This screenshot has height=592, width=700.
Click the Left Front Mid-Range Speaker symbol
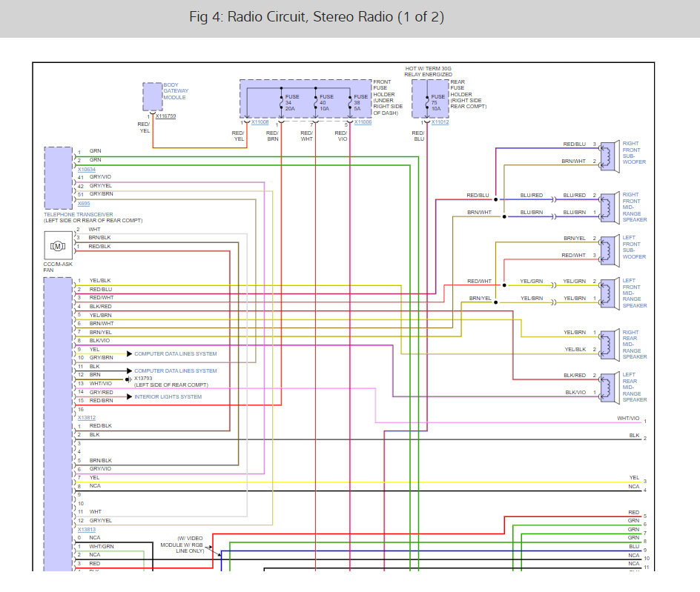(610, 293)
